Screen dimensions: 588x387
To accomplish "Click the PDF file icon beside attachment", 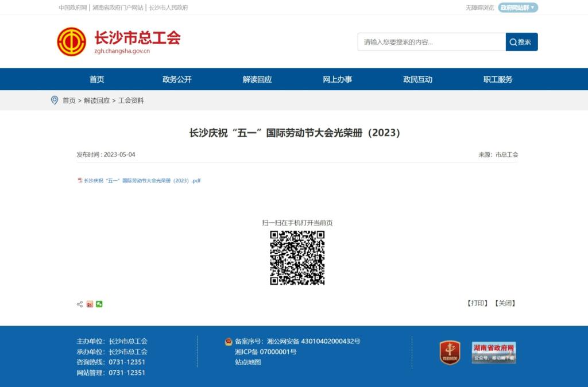I will click(80, 180).
